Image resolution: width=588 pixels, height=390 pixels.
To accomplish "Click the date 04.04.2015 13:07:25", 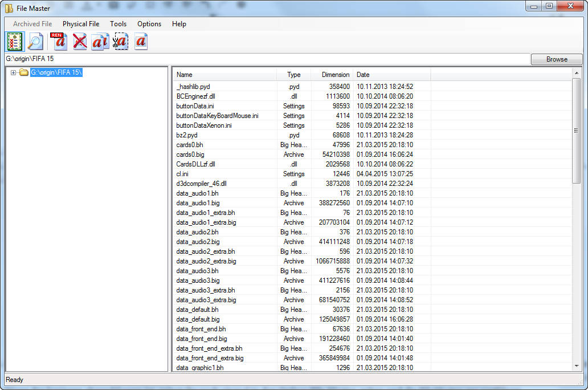I will coord(385,174).
